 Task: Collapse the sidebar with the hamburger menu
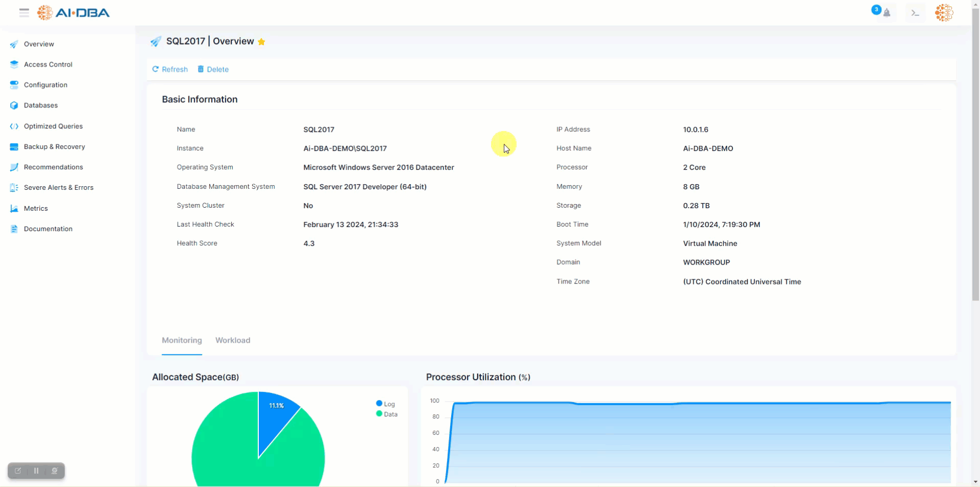24,12
